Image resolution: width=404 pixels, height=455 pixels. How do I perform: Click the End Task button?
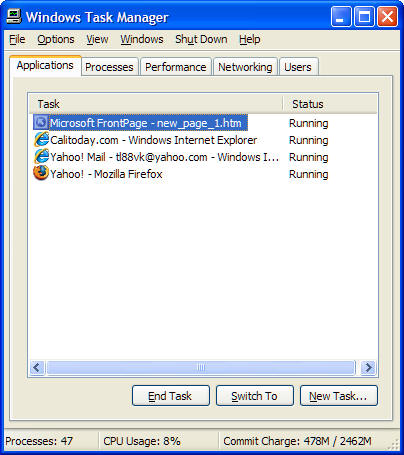coord(171,396)
